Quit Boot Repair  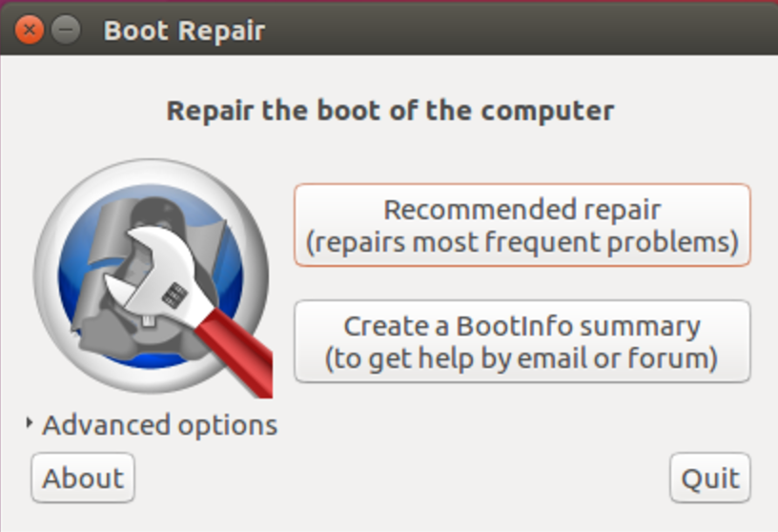pos(710,478)
